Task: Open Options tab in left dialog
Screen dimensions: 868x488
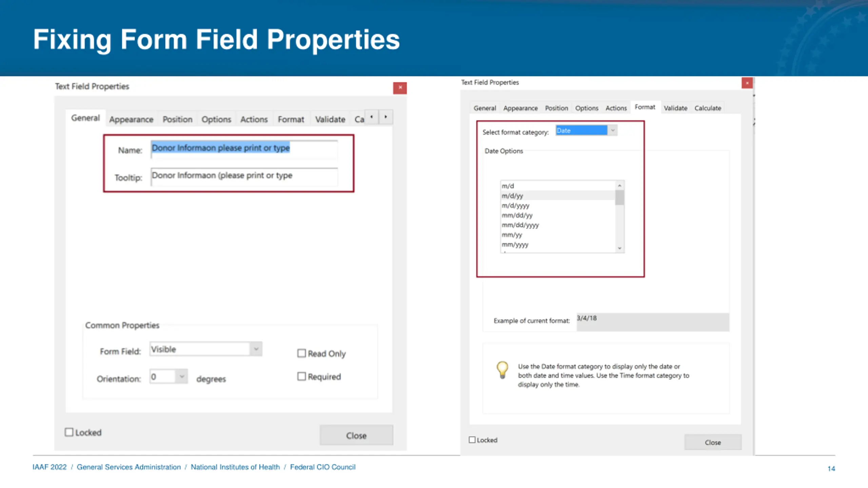Action: coord(216,119)
